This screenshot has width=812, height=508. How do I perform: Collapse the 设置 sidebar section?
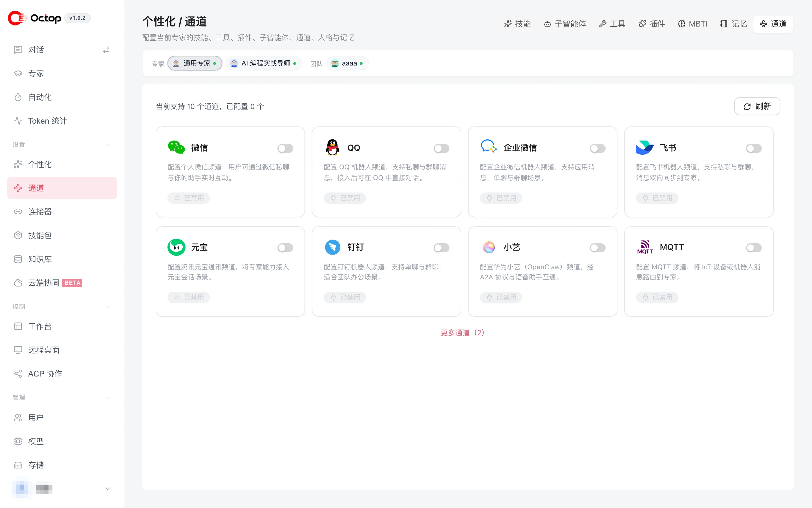(108, 145)
